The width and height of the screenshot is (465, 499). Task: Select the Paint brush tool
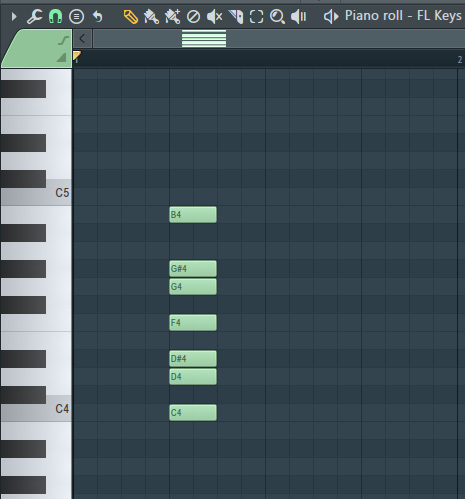(x=151, y=17)
